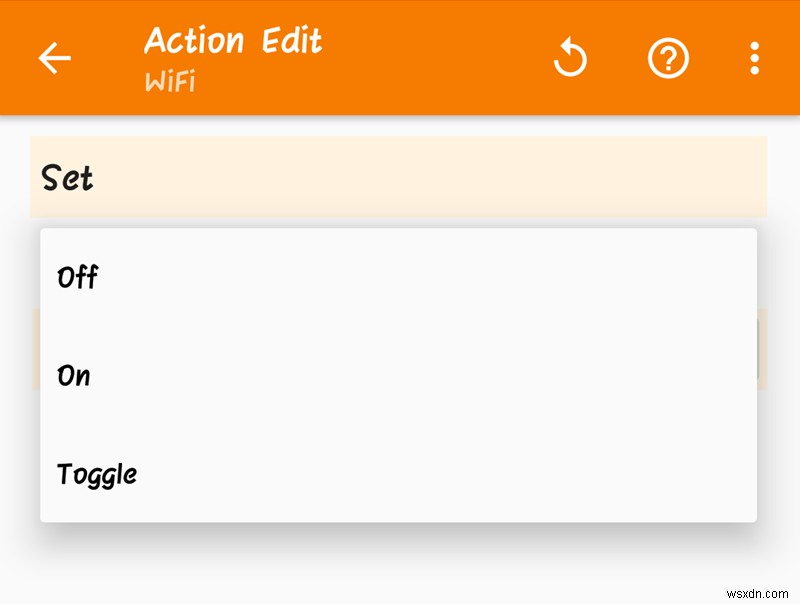This screenshot has height=604, width=800.
Task: Select the On option
Action: 74,376
